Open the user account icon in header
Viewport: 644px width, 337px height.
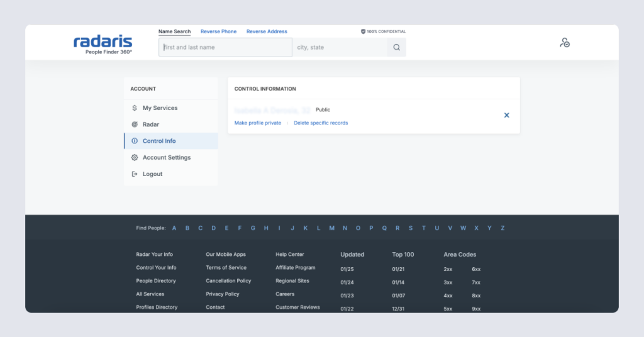565,43
